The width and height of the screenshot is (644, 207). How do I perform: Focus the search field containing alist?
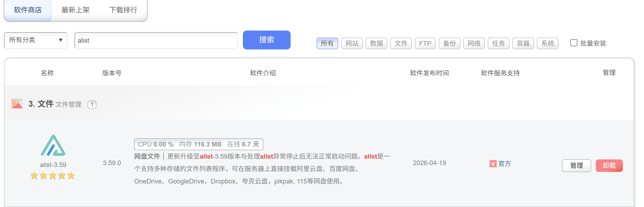tap(156, 41)
